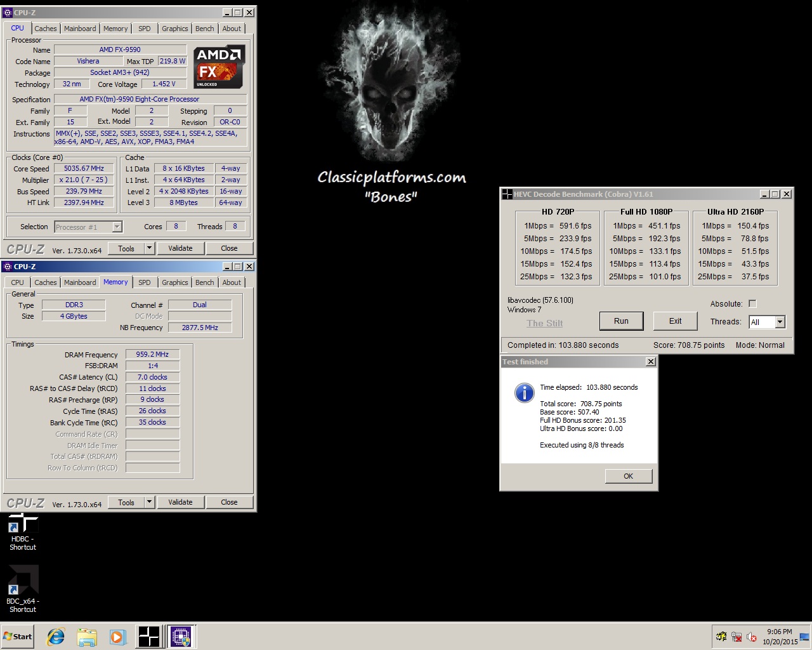The width and height of the screenshot is (812, 650).
Task: Open the BDC_x64 shortcut on desktop
Action: (23, 589)
